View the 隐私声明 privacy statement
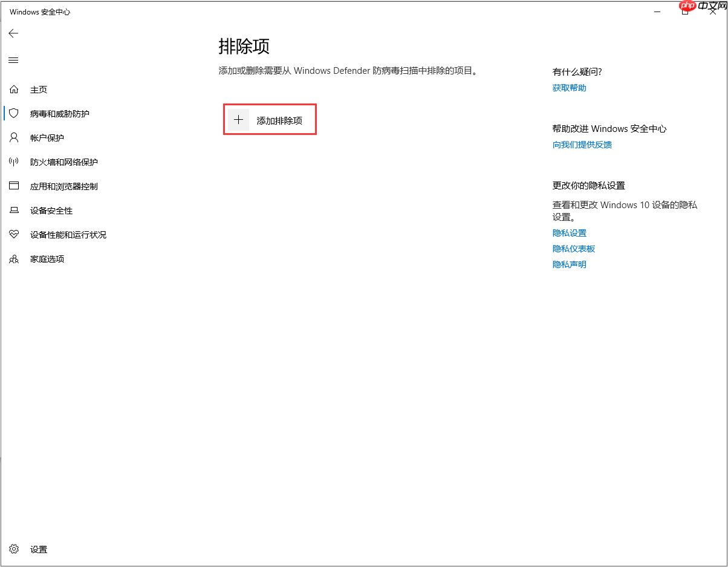The image size is (728, 567). pyautogui.click(x=568, y=264)
